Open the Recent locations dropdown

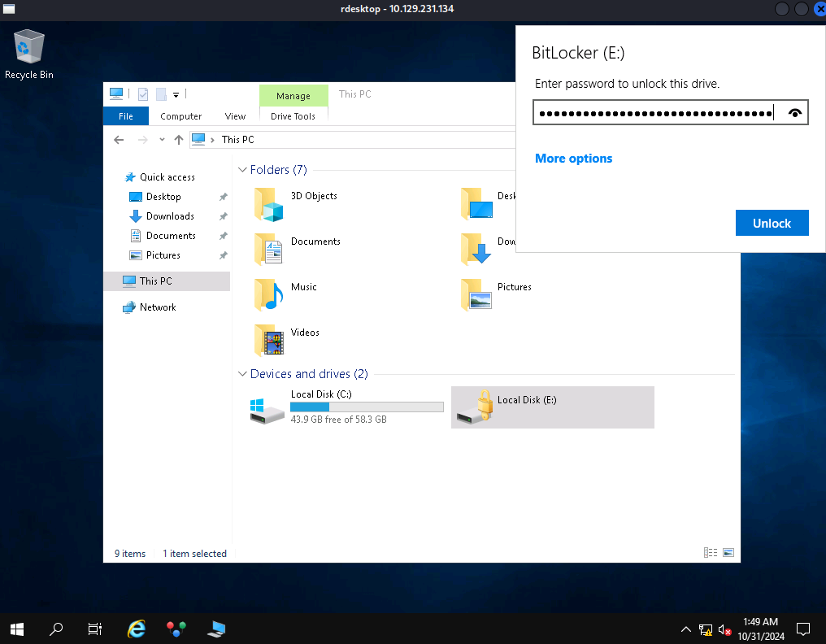pyautogui.click(x=162, y=140)
